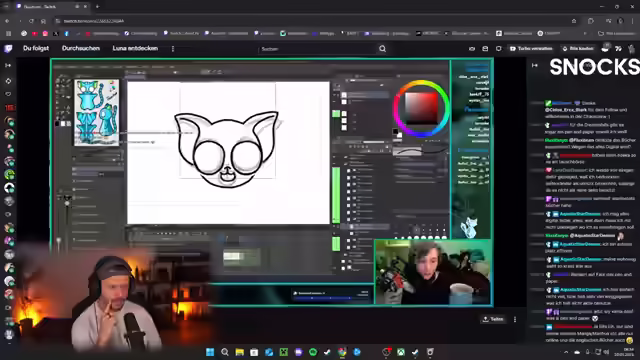Click the Twitch home logo
640x360 pixels.
pos(8,49)
